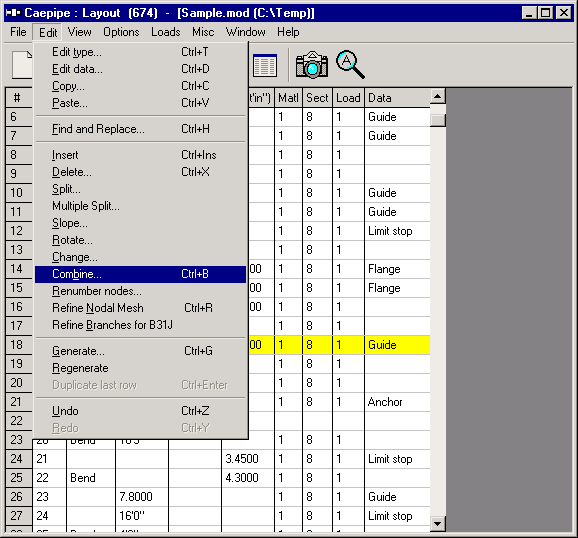The width and height of the screenshot is (578, 538).
Task: Choose Undo from the Edit menu
Action: [x=140, y=411]
